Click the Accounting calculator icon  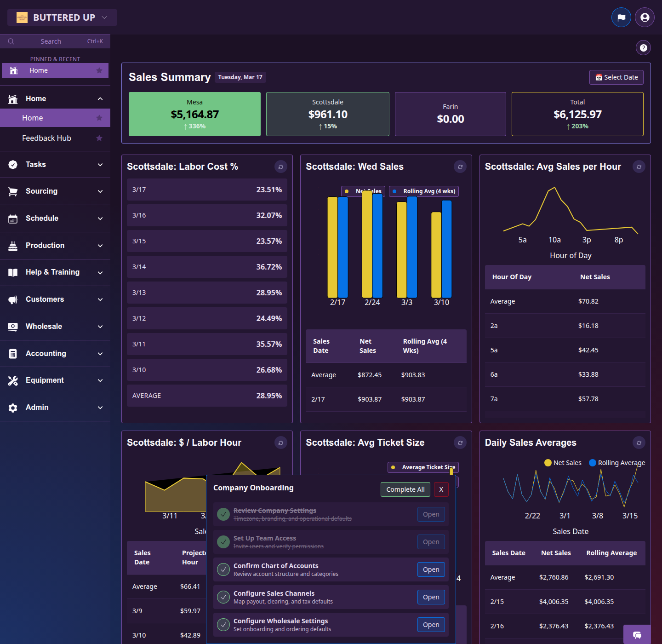pos(13,353)
